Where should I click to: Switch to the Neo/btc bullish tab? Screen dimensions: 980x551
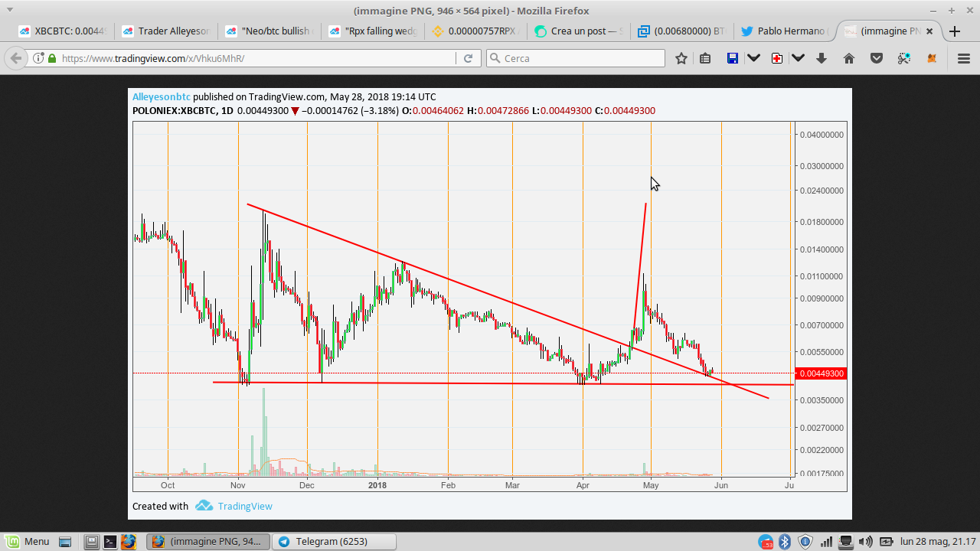pyautogui.click(x=269, y=31)
